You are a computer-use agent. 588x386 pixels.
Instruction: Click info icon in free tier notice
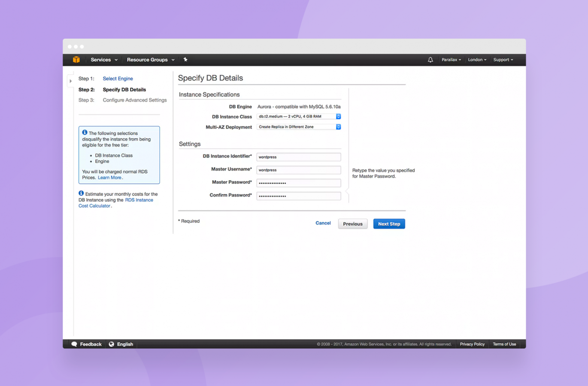85,133
